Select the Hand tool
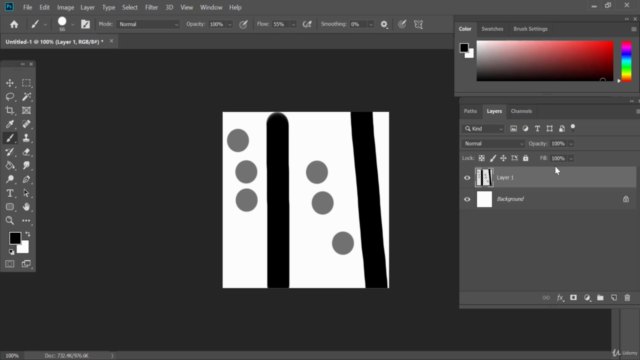Image resolution: width=640 pixels, height=360 pixels. (x=26, y=207)
